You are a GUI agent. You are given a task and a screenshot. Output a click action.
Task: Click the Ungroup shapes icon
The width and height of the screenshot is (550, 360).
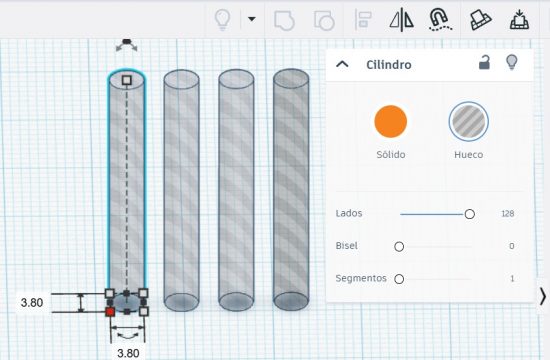[x=324, y=20]
